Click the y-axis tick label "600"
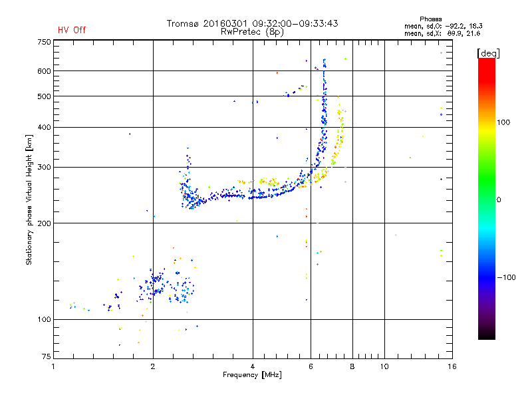 tap(44, 71)
